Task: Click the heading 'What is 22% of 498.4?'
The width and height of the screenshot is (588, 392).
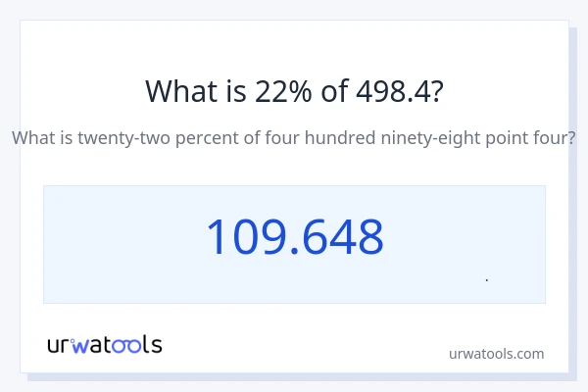Action: point(293,91)
